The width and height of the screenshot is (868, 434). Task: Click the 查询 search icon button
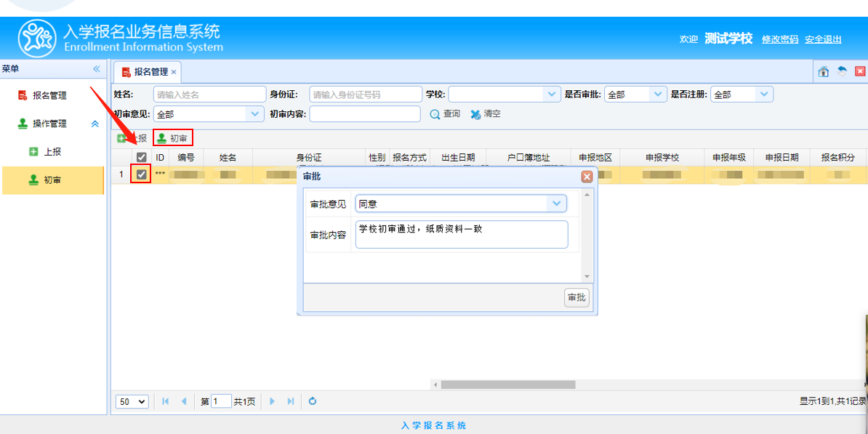[x=435, y=114]
